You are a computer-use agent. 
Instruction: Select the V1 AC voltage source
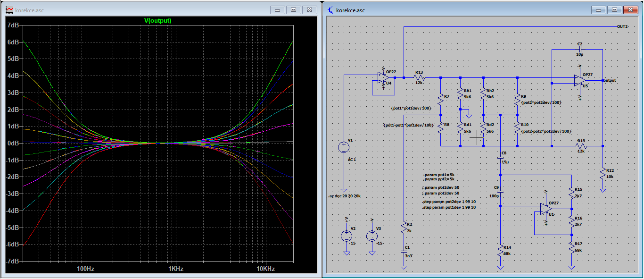344,147
